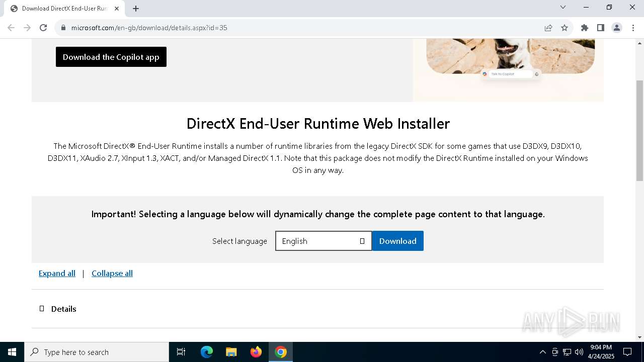Click the 'Select language' label
The image size is (644, 362).
(239, 241)
